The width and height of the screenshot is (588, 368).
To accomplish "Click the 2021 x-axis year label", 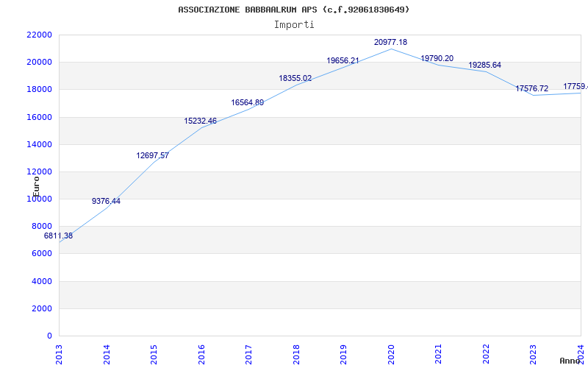I will [439, 355].
